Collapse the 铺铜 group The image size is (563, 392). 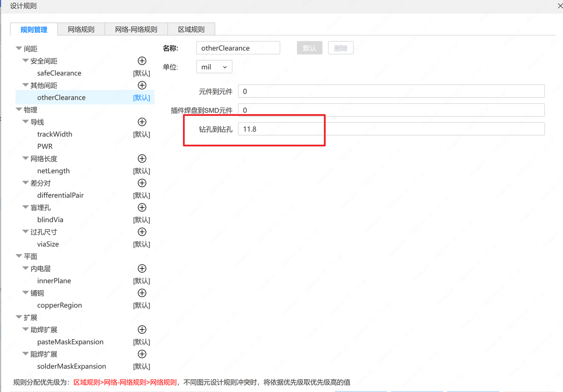pos(26,293)
